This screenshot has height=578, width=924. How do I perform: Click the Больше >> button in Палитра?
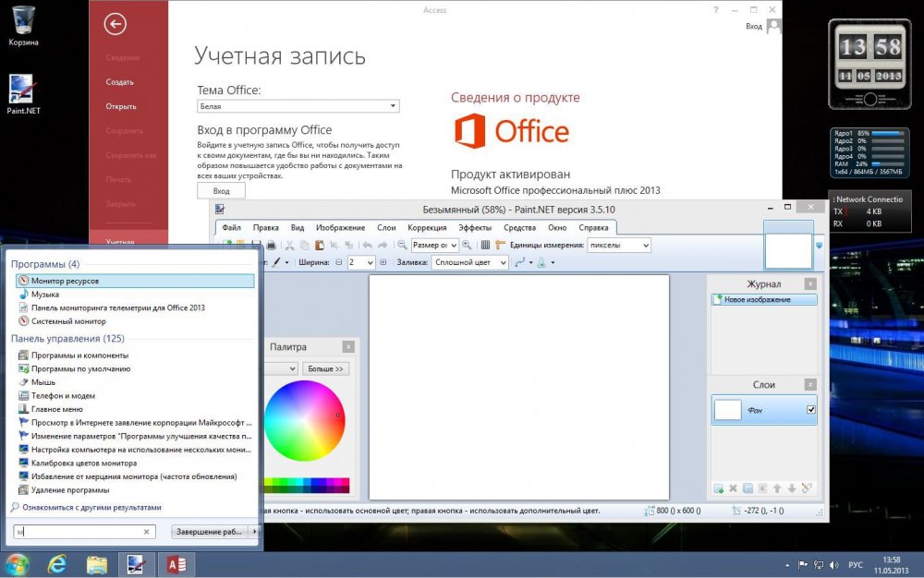(x=325, y=368)
